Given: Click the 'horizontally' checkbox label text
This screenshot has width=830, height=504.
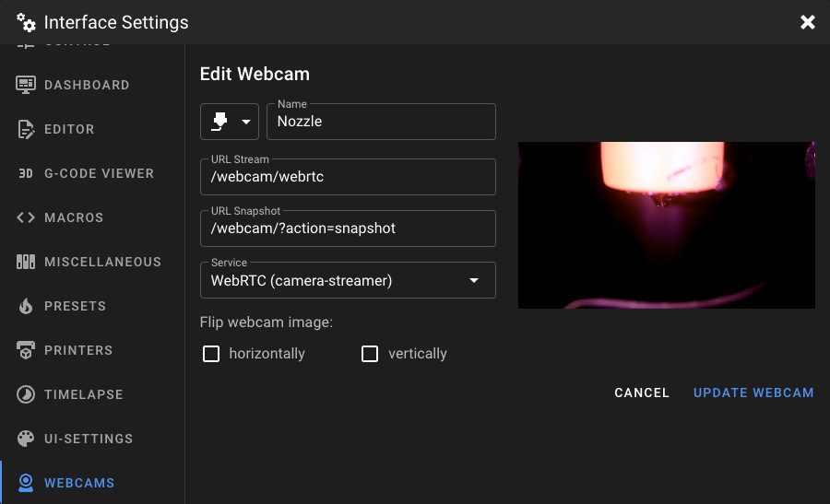Looking at the screenshot, I should (267, 354).
